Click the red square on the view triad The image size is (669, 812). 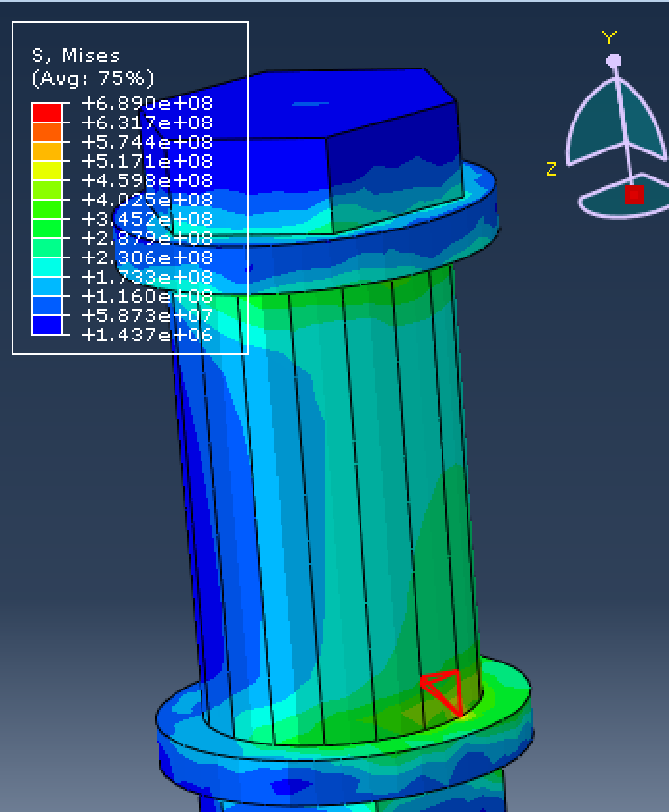[634, 195]
